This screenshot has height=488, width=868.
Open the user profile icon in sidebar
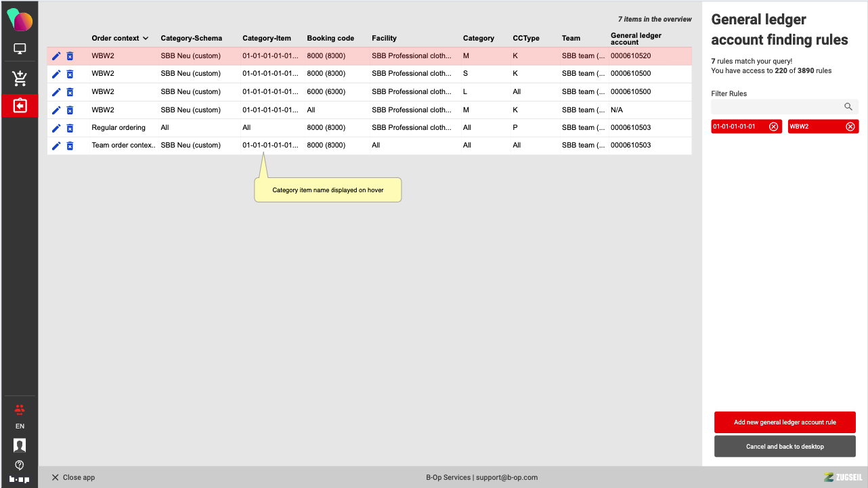coord(20,445)
